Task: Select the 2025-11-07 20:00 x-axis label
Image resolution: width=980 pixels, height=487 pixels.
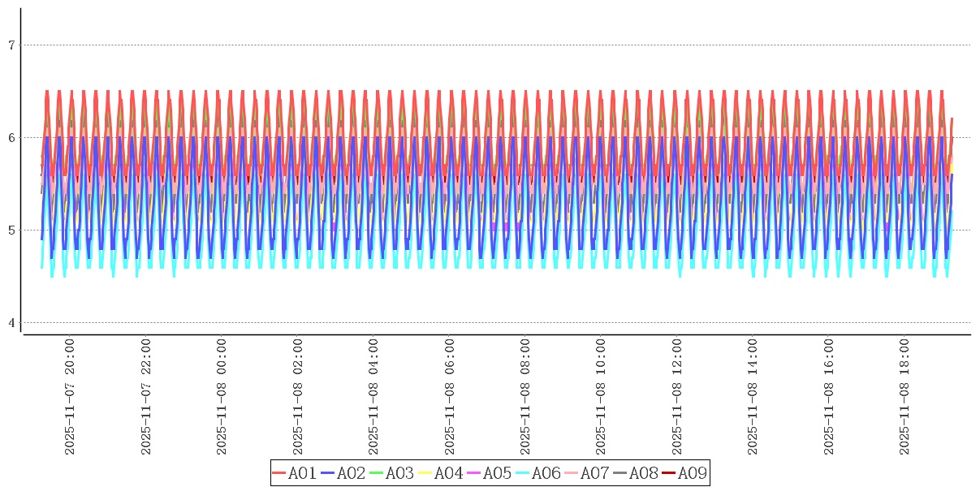Action: tap(70, 398)
